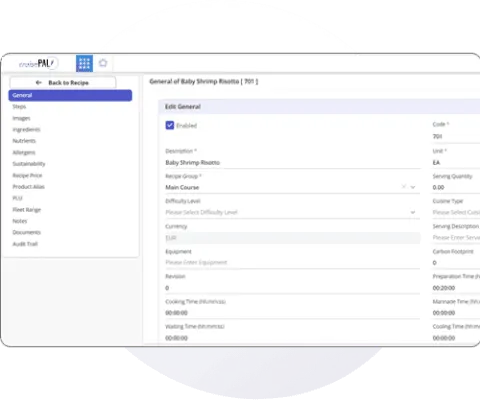Click the cruisePAL logo
This screenshot has width=480, height=400.
click(37, 63)
